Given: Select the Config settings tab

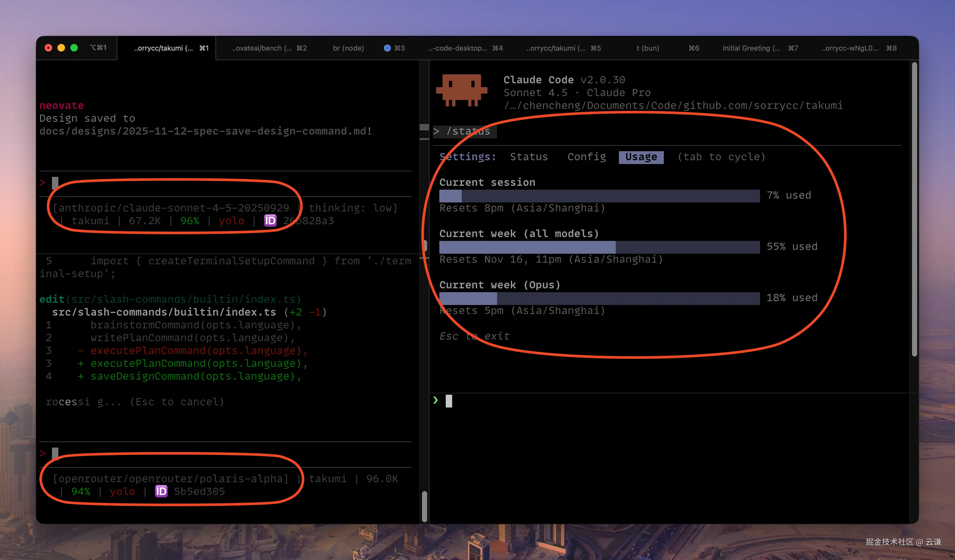Looking at the screenshot, I should pyautogui.click(x=586, y=157).
